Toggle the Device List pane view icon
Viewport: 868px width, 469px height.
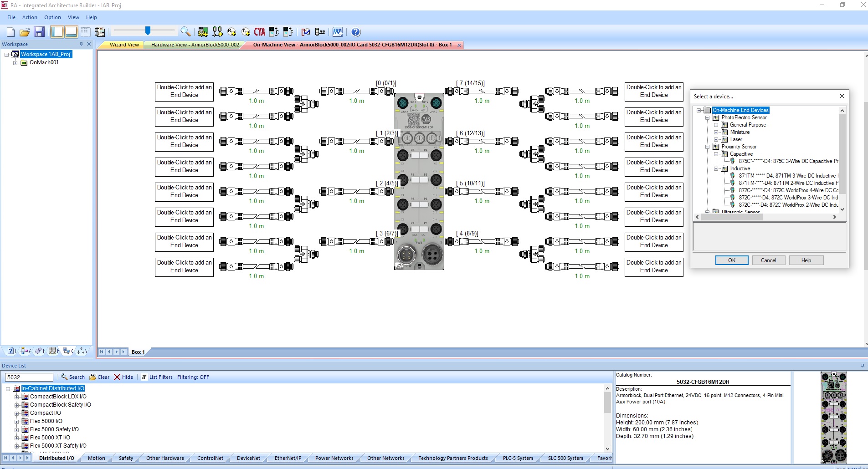point(71,32)
